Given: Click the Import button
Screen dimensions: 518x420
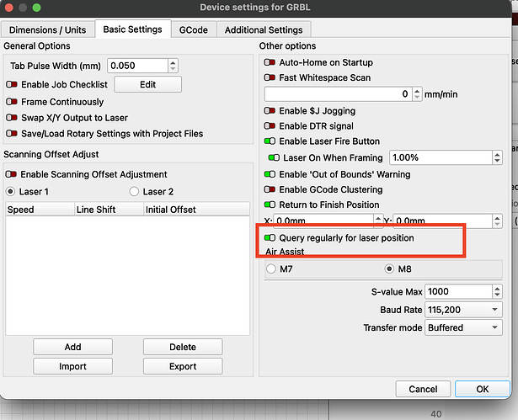Looking at the screenshot, I should tap(72, 366).
